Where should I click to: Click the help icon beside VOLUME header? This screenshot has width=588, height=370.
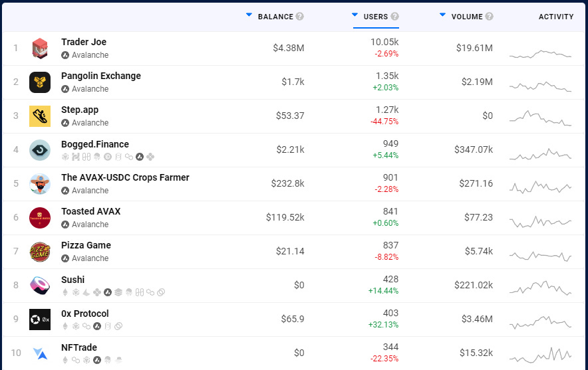pos(489,17)
